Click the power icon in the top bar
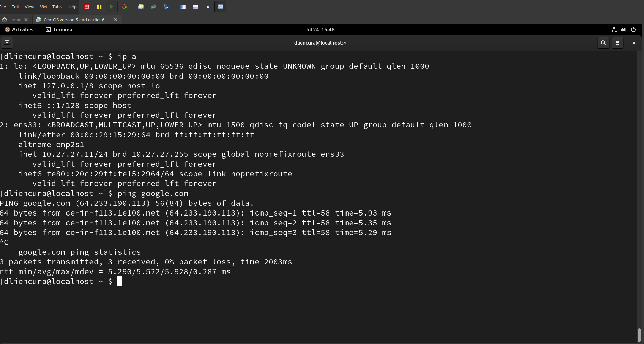Screen dimensions: 644x344 point(633,30)
